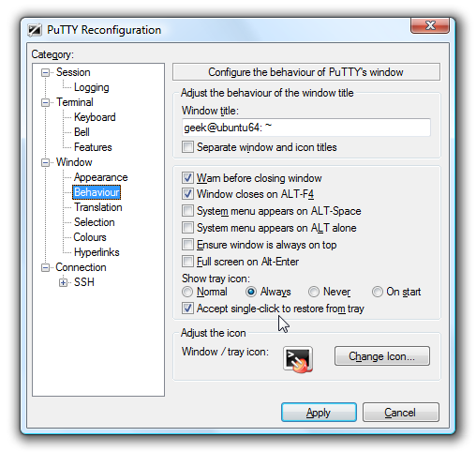Enable Full screen on Alt-Enter

coord(187,262)
